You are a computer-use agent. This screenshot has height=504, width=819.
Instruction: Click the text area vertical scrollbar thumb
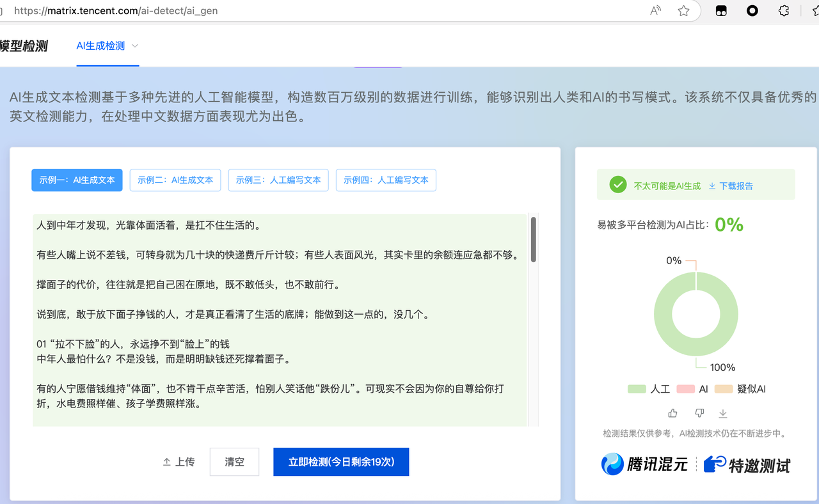click(x=533, y=239)
